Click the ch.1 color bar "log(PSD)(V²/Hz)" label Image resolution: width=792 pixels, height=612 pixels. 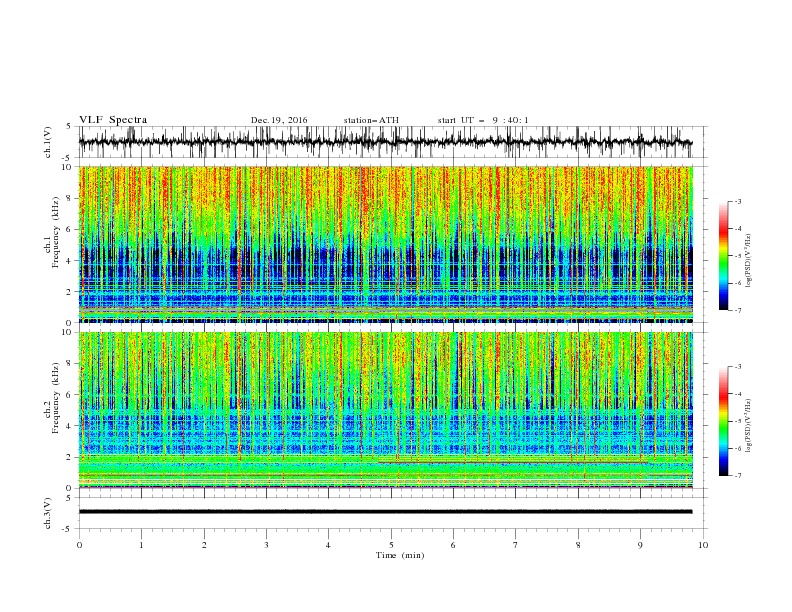[x=748, y=261]
